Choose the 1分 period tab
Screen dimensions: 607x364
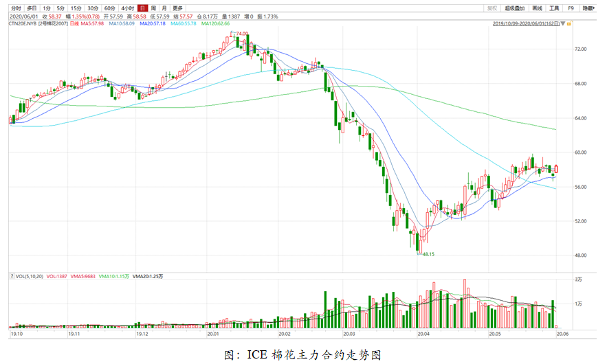(47, 8)
